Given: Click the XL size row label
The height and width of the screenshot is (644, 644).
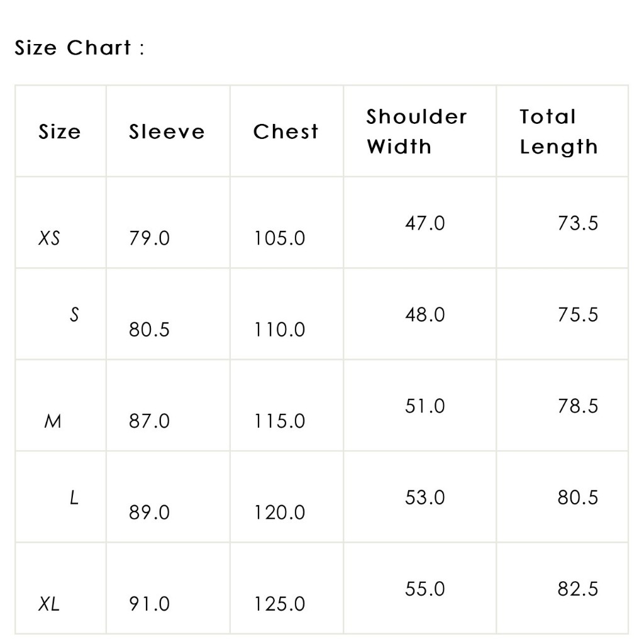Looking at the screenshot, I should [49, 604].
